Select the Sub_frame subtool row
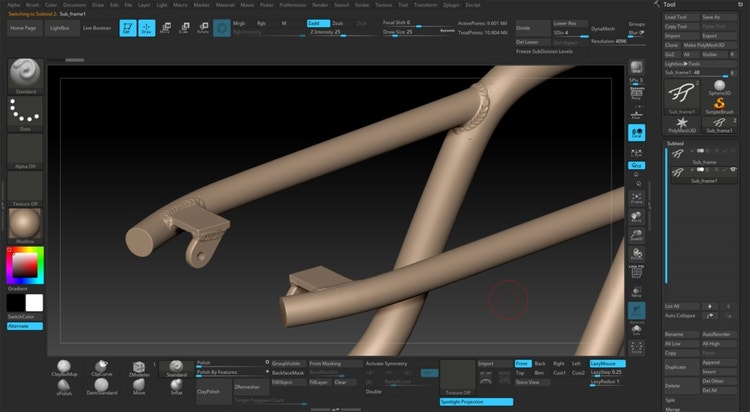 [x=704, y=158]
